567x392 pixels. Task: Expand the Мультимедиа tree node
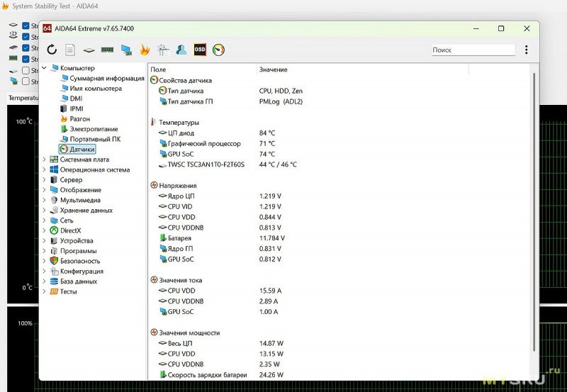pyautogui.click(x=45, y=200)
